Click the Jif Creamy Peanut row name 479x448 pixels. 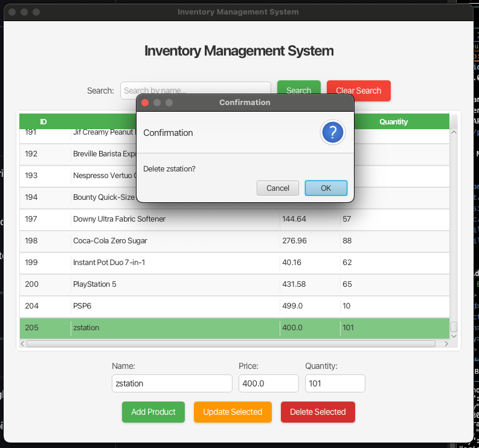[x=104, y=132]
